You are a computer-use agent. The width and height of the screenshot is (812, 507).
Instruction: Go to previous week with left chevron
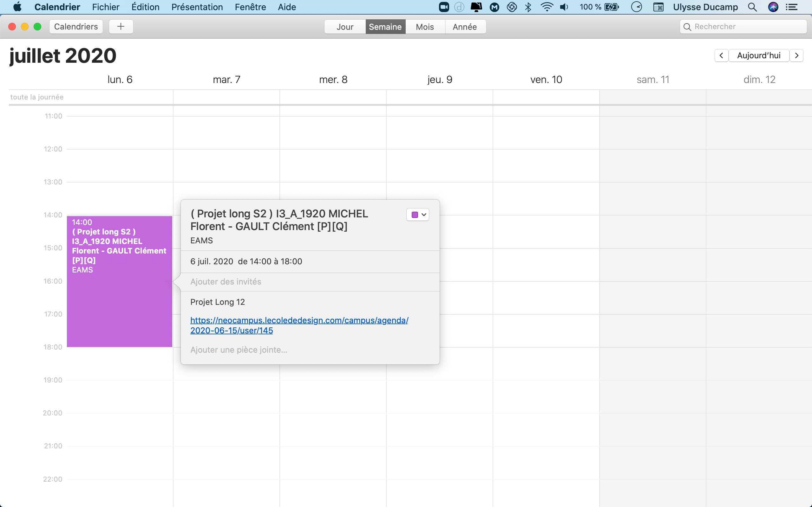tap(721, 55)
